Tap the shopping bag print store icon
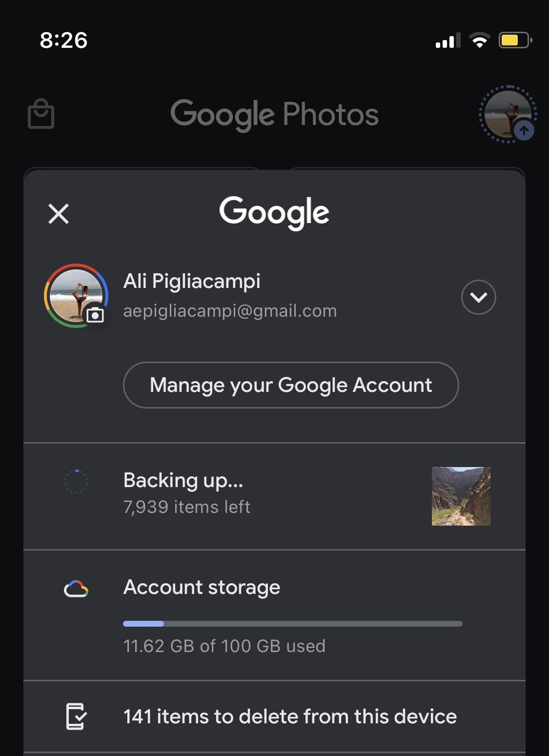Screen dimensions: 549x756 click(41, 114)
